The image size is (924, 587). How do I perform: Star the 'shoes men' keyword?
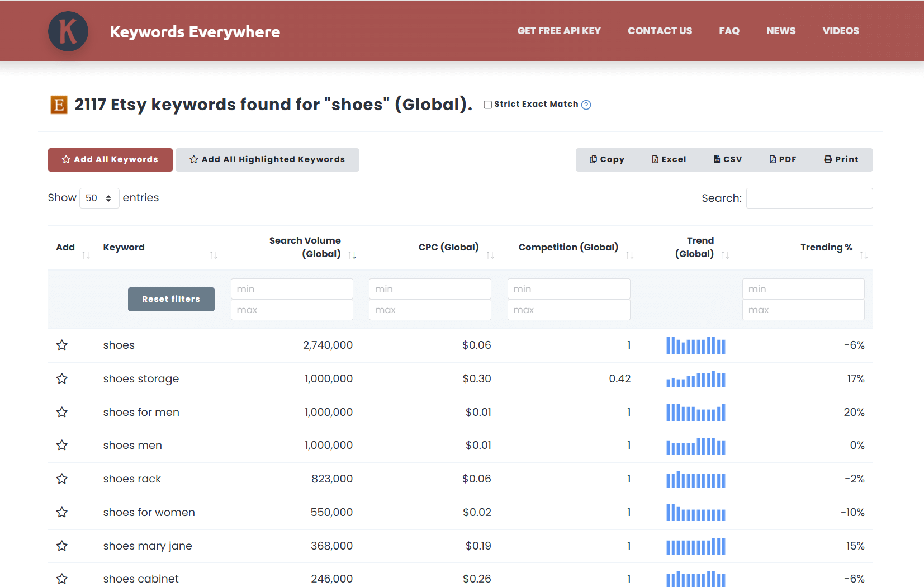(62, 445)
